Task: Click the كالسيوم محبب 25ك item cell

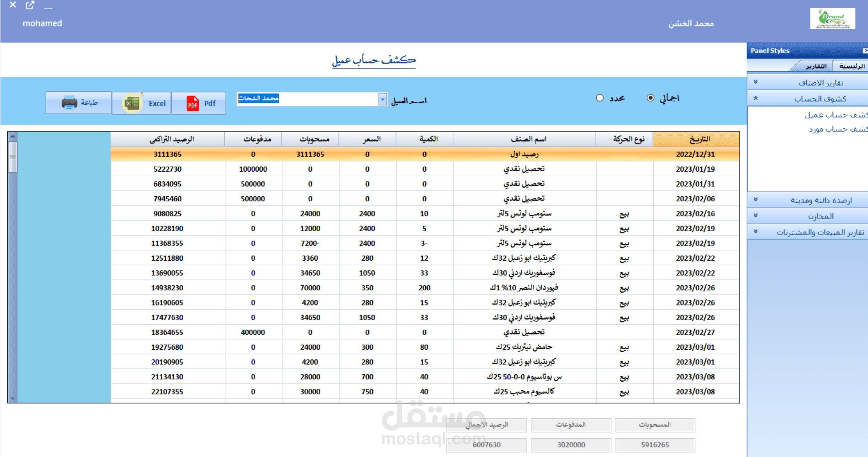Action: (x=524, y=392)
